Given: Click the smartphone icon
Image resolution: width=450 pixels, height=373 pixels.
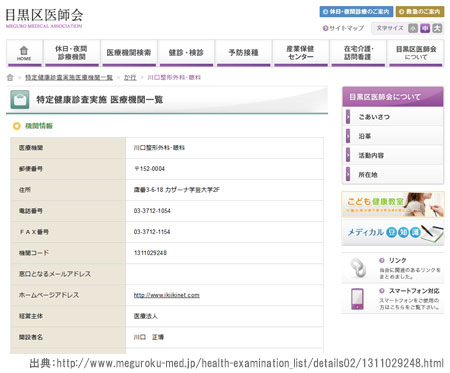Looking at the screenshot, I should pos(357,299).
